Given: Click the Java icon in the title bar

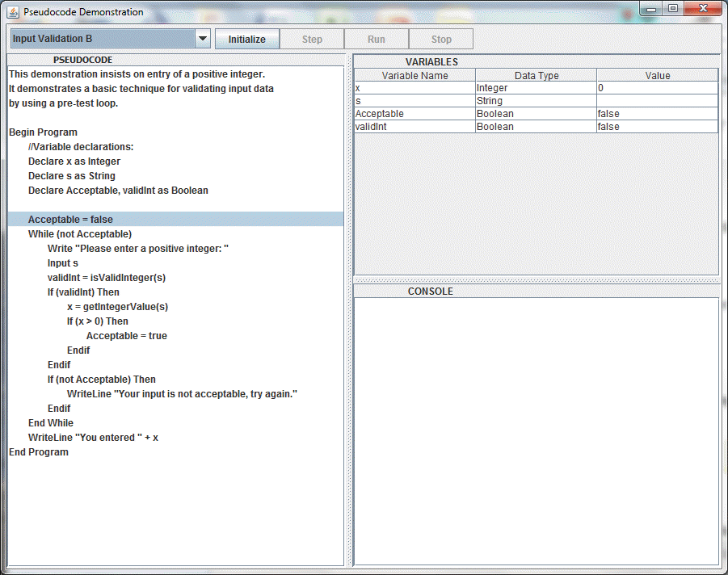Looking at the screenshot, I should click(x=13, y=12).
